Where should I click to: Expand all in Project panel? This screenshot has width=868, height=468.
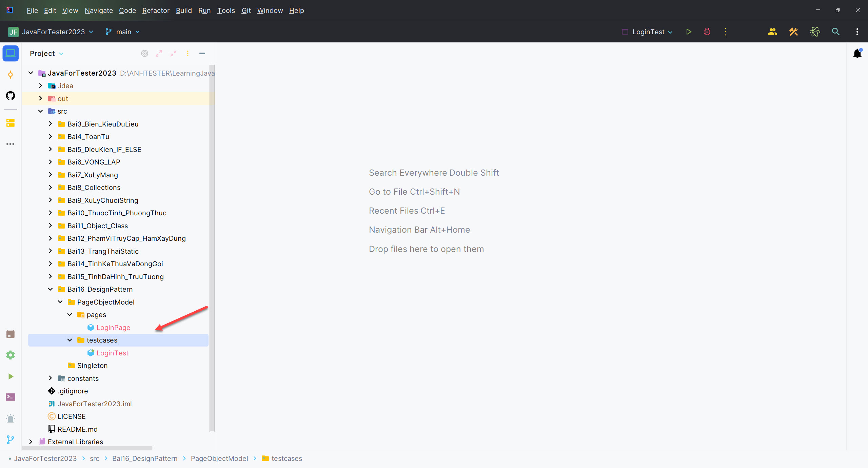(159, 54)
